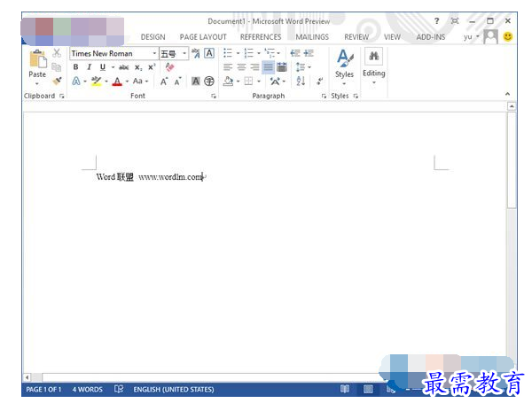The image size is (532, 411).
Task: Insert Enclosed Characters circle icon
Action: tap(209, 81)
